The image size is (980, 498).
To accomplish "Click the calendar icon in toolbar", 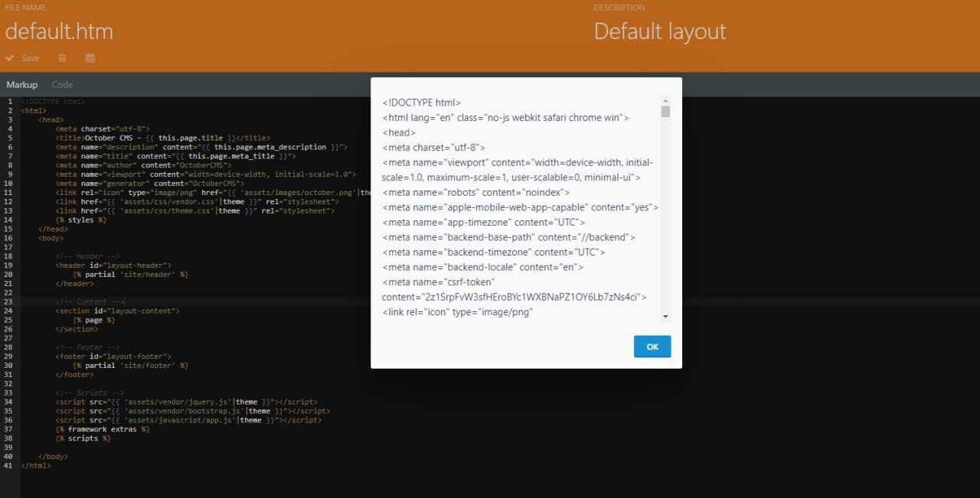I will tap(90, 58).
